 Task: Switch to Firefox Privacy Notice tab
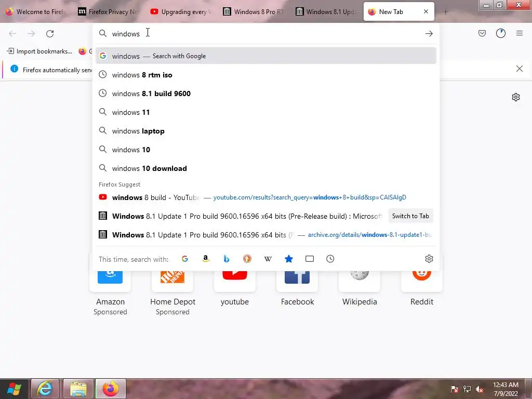pos(108,11)
